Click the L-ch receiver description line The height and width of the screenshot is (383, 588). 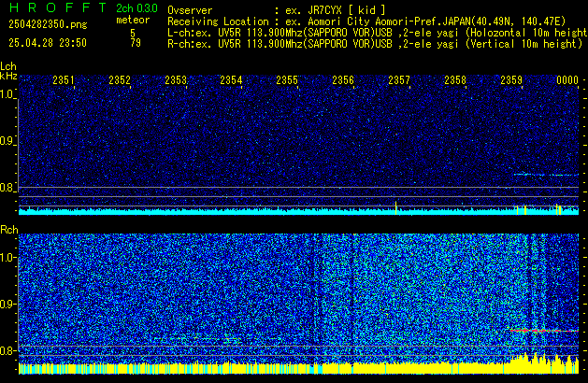pyautogui.click(x=378, y=33)
